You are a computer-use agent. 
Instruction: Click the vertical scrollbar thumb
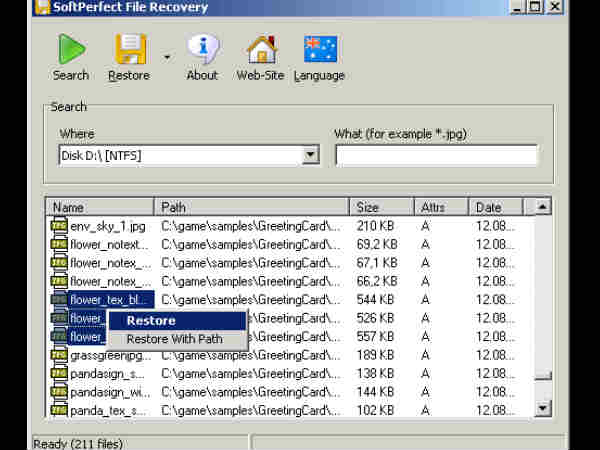543,375
